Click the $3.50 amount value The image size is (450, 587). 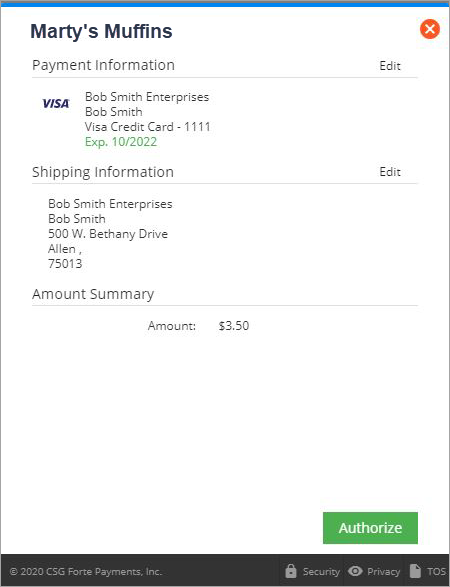pos(234,326)
